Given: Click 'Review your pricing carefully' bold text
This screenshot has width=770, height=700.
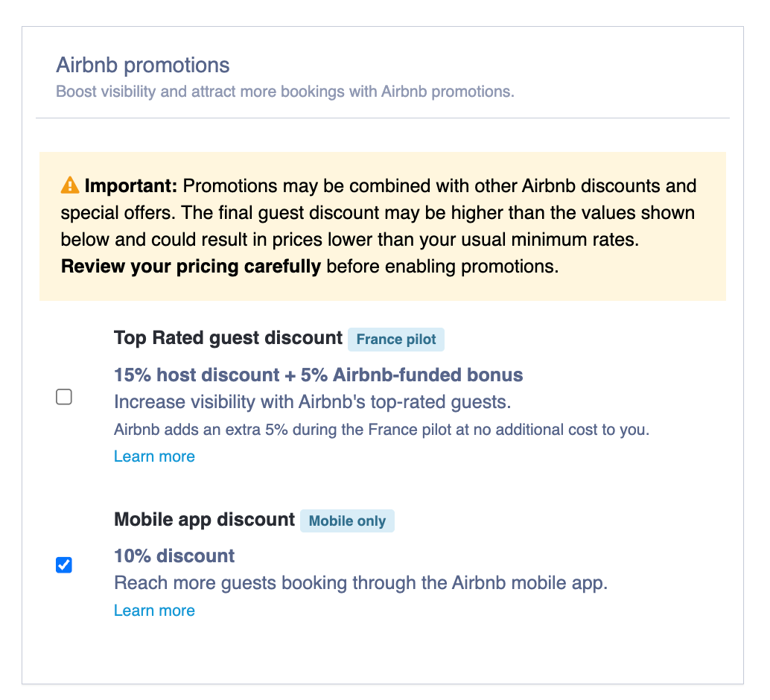Looking at the screenshot, I should click(x=191, y=267).
